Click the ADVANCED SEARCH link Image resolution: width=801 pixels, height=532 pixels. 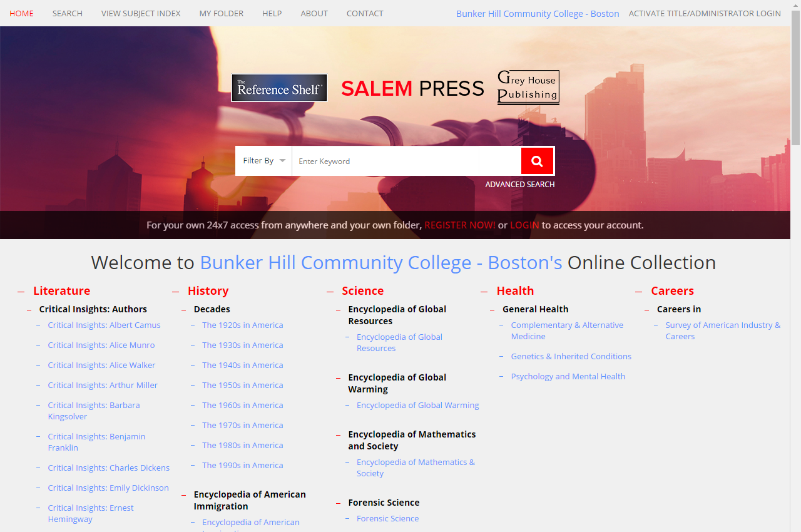[520, 185]
